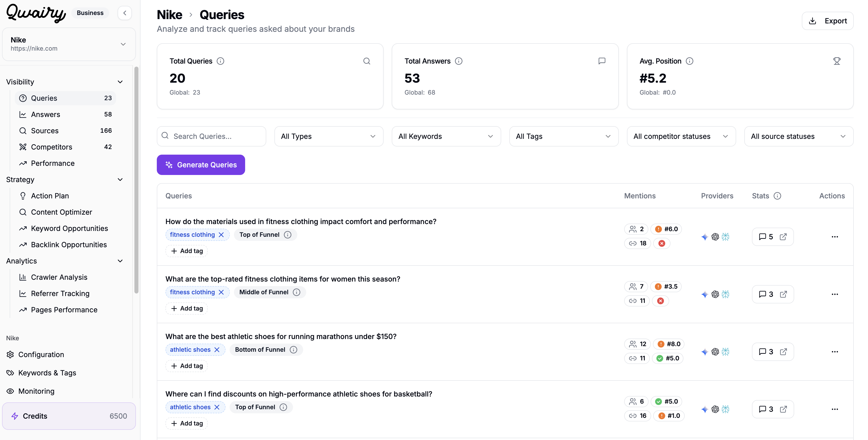This screenshot has width=868, height=440.
Task: Click the trophy icon in Avg. Position card
Action: 837,61
